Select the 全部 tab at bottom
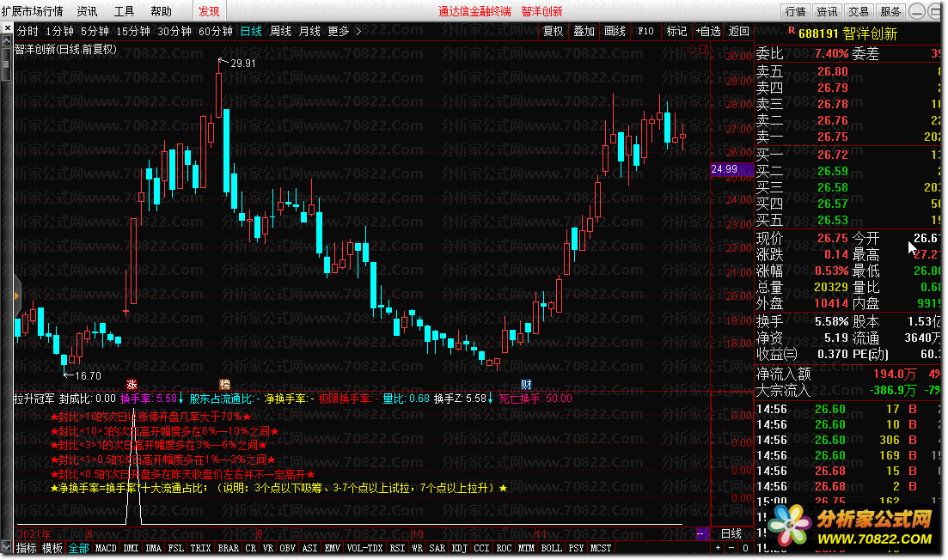Viewport: 948px width, 560px height. coord(78,548)
